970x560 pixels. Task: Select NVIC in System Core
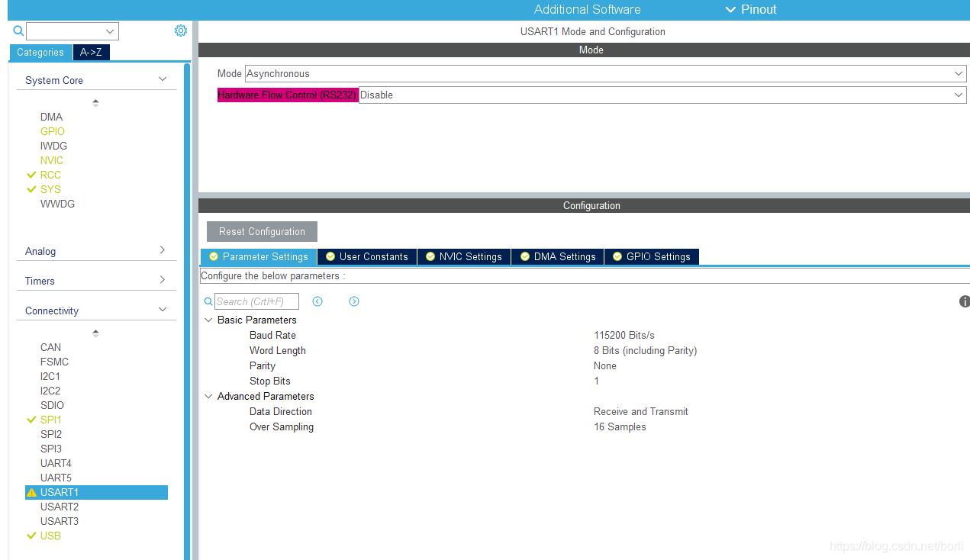pos(52,160)
